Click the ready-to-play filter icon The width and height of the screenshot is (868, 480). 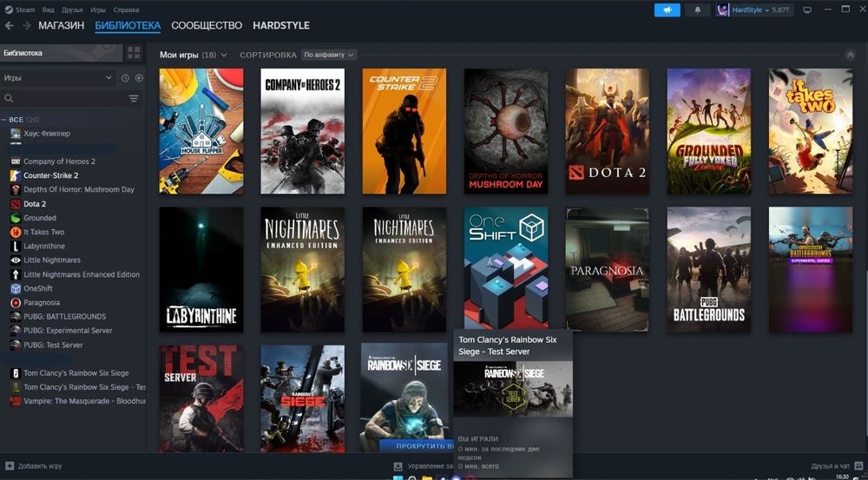pyautogui.click(x=139, y=78)
